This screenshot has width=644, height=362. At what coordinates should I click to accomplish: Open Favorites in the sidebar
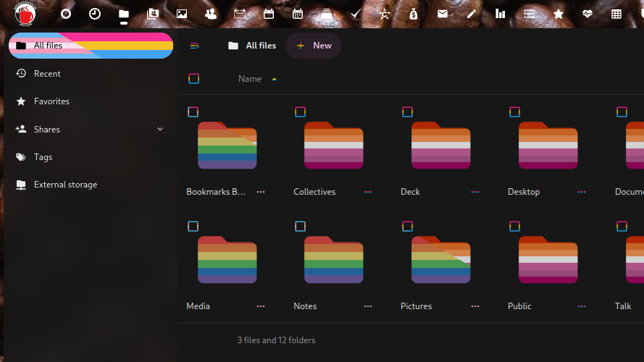coord(91,101)
